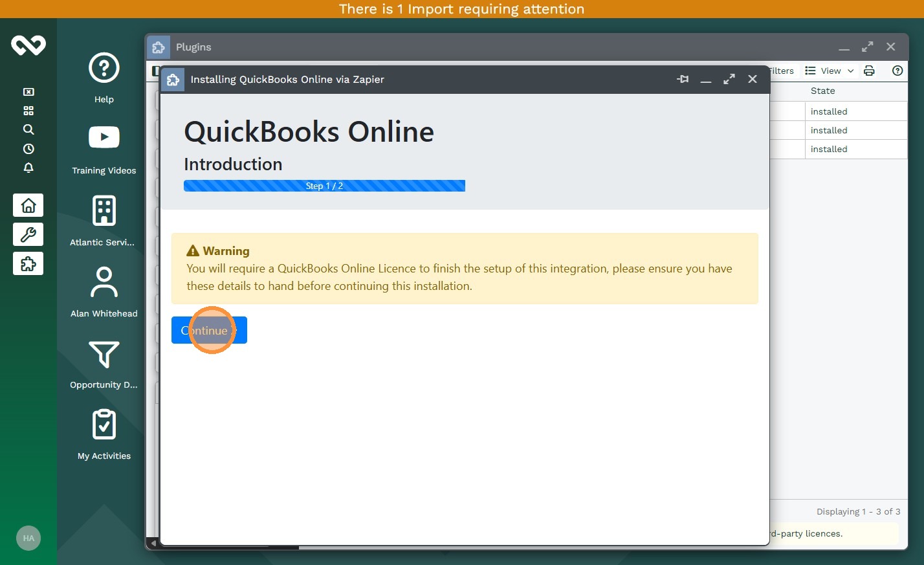
Task: Go to the Home icon button
Action: point(28,205)
